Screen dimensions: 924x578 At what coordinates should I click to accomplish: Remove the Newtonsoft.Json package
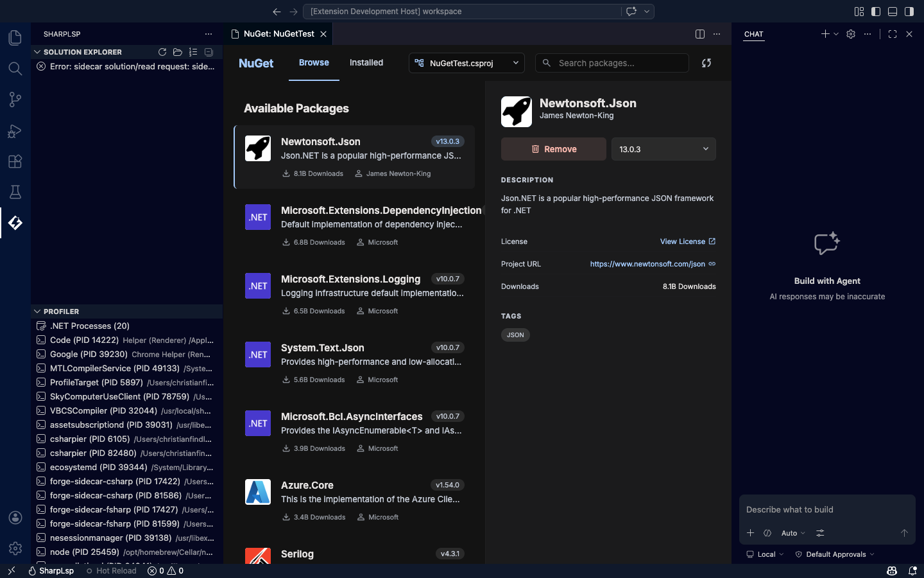coord(554,149)
